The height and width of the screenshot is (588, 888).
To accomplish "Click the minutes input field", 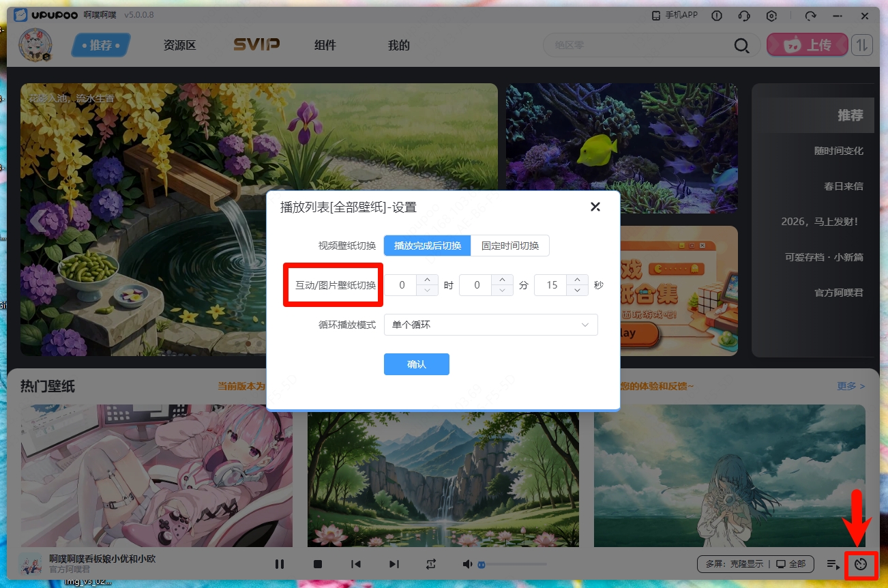I will click(x=477, y=285).
